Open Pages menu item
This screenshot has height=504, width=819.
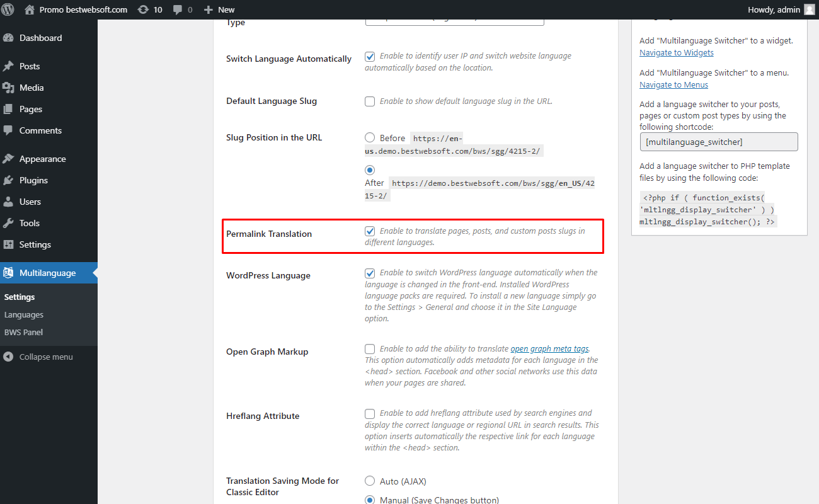(49, 109)
